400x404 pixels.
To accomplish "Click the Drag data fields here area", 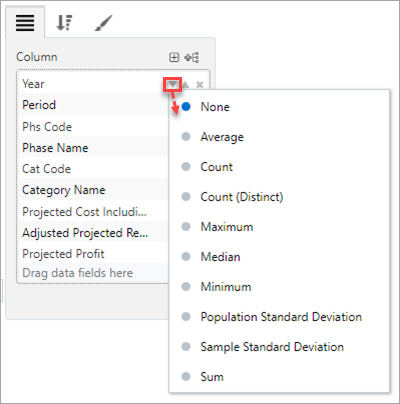I will 93,273.
